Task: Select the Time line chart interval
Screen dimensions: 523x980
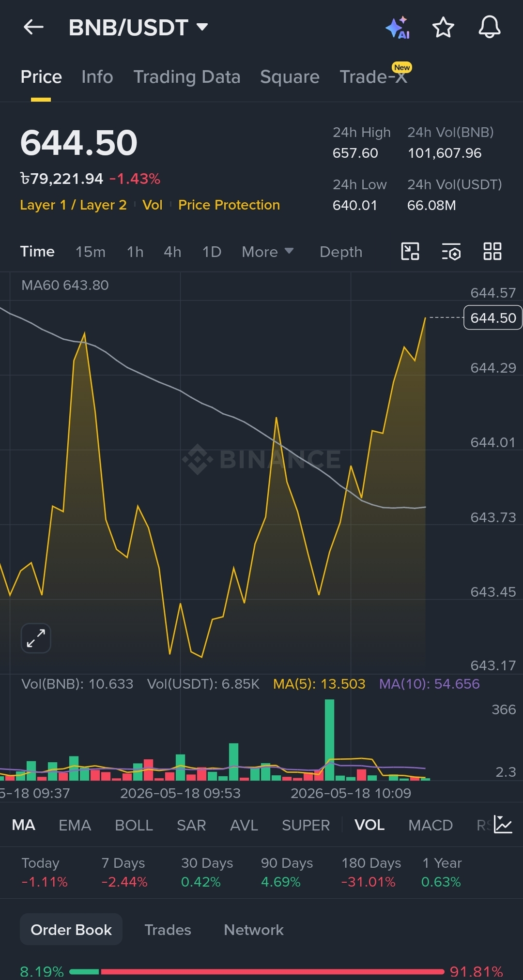Action: pyautogui.click(x=37, y=252)
